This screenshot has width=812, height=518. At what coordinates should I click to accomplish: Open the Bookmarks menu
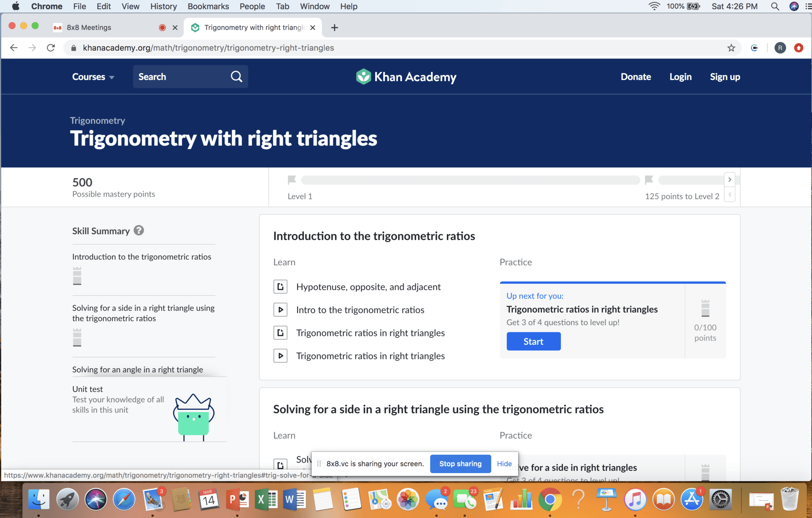pyautogui.click(x=208, y=6)
